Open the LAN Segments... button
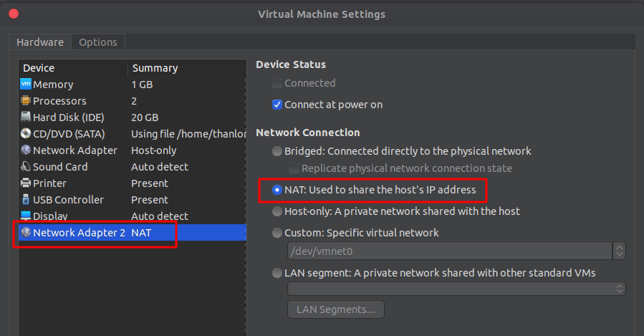644x336 pixels. (x=336, y=309)
